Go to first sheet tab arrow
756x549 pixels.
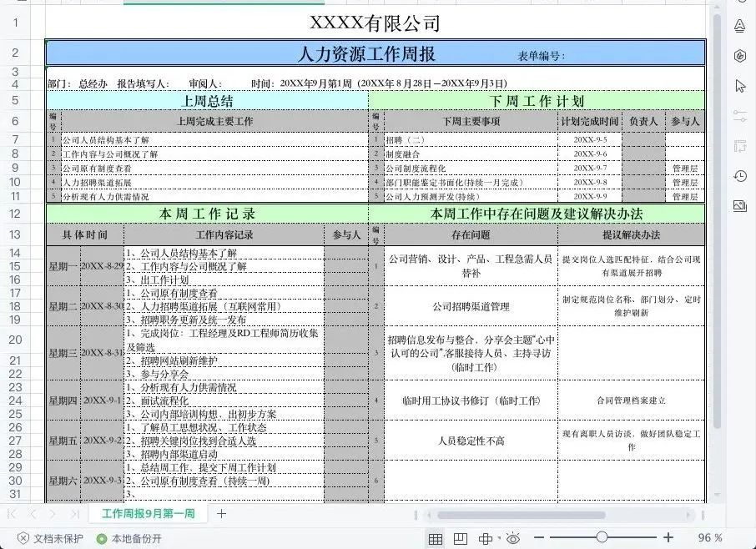pos(12,514)
